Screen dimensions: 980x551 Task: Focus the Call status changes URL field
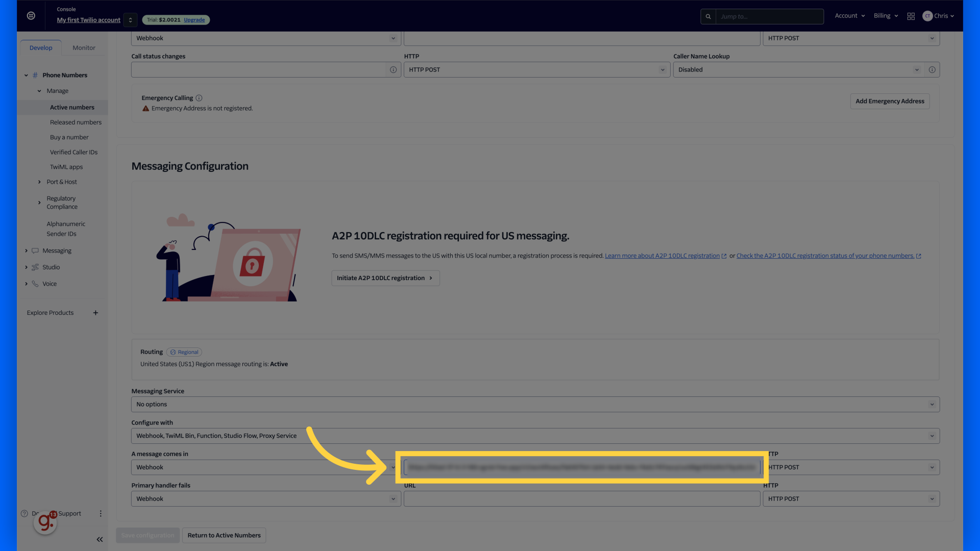coord(259,70)
